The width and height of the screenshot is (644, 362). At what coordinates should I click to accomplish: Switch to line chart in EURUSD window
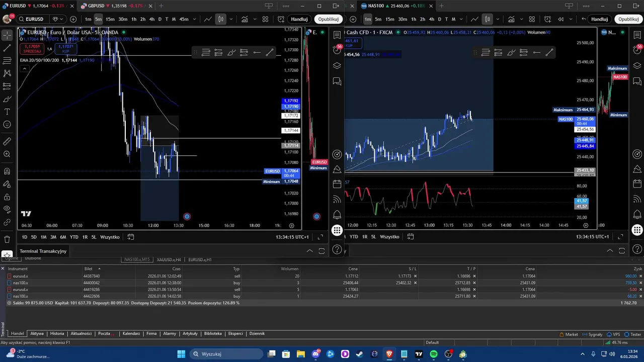click(208, 19)
